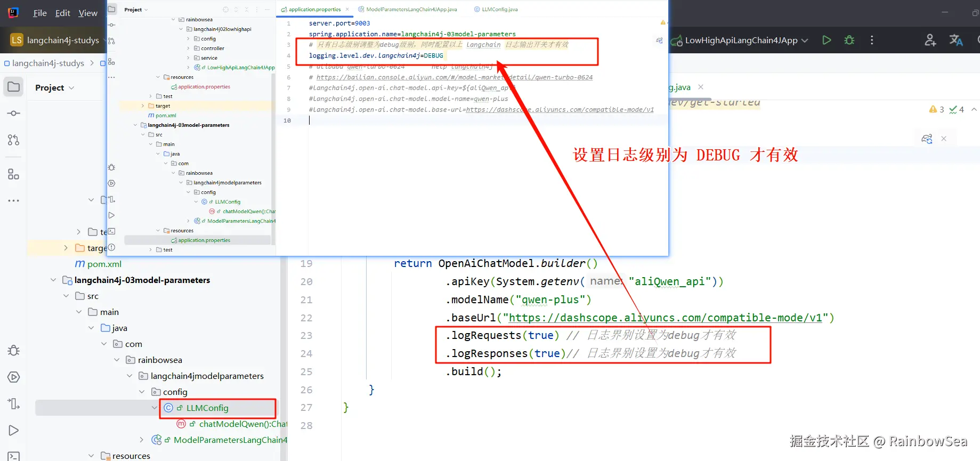Image resolution: width=980 pixels, height=461 pixels.
Task: Open options dots in inset Project header
Action: coord(257,10)
